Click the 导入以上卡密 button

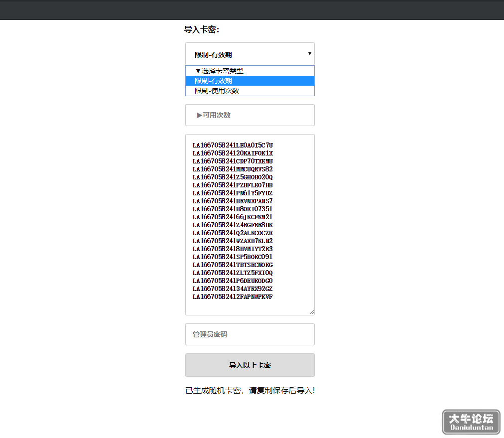pyautogui.click(x=250, y=365)
